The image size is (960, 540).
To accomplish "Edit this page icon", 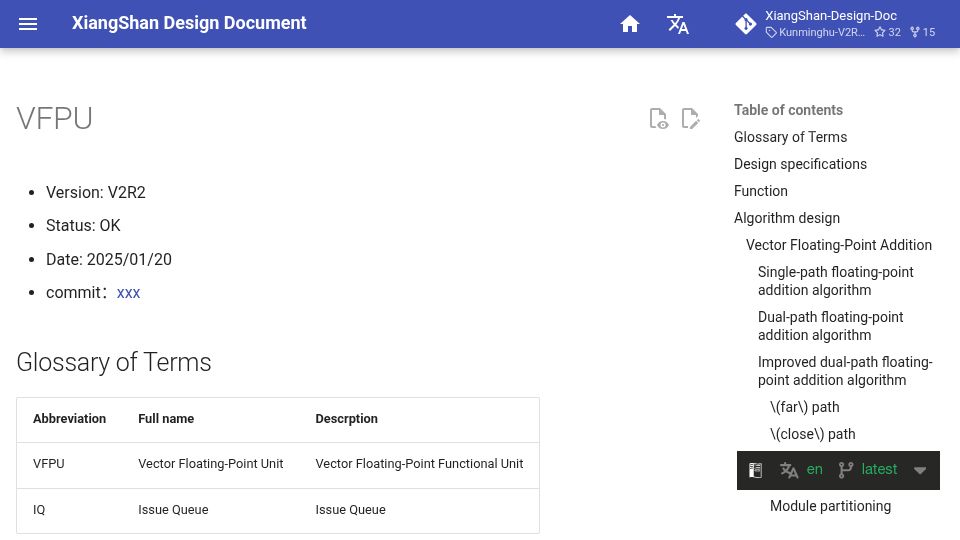I will tap(690, 118).
